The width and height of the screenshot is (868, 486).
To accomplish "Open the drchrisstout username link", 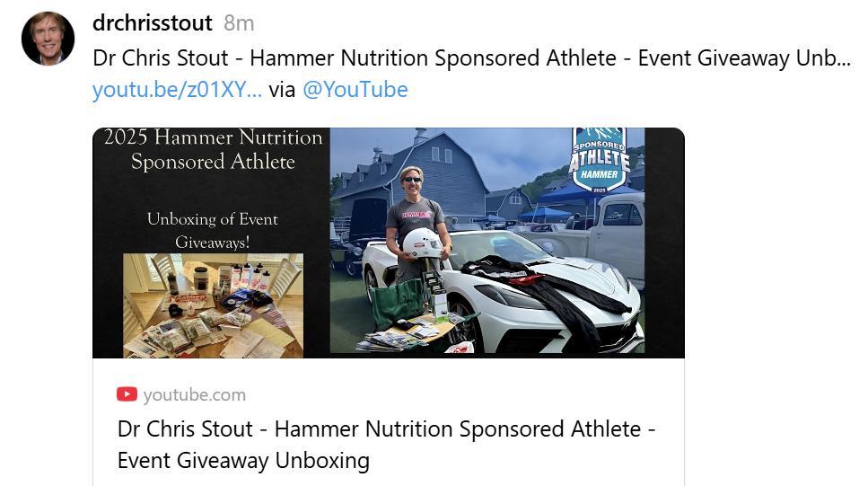I will pos(153,23).
